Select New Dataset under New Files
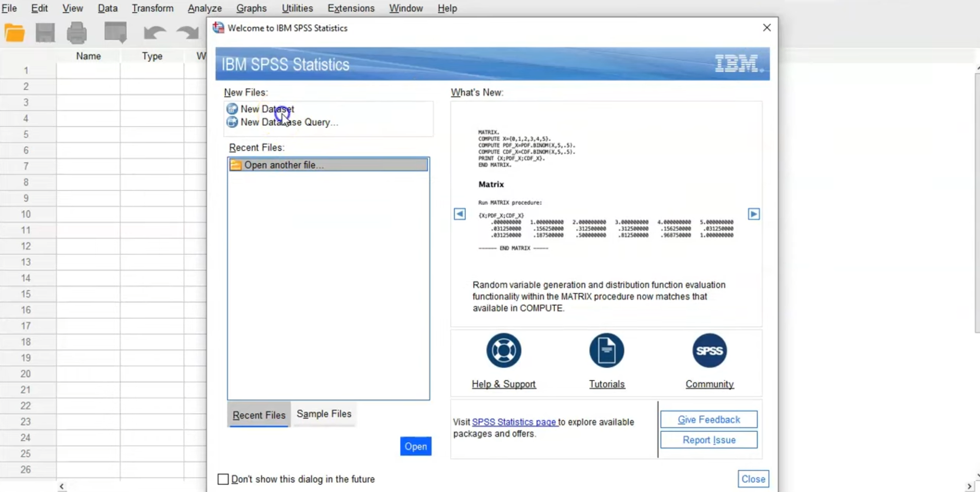This screenshot has width=980, height=492. click(x=268, y=109)
